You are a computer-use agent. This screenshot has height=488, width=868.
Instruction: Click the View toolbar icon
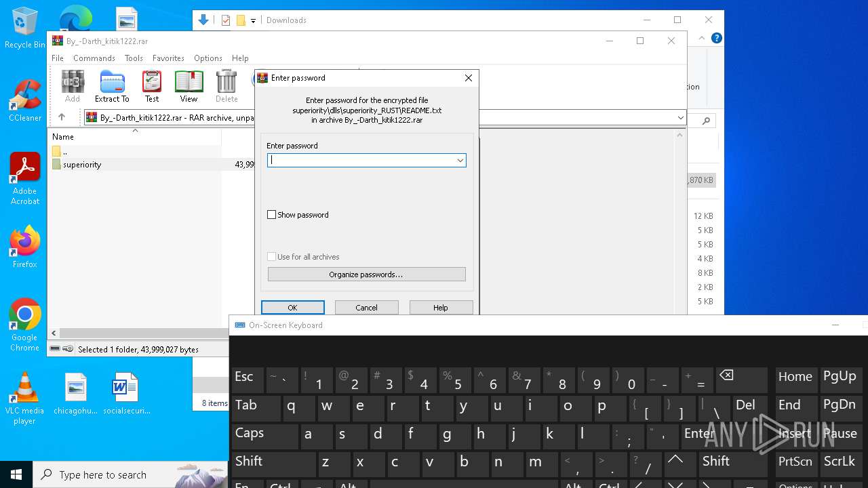[x=189, y=86]
